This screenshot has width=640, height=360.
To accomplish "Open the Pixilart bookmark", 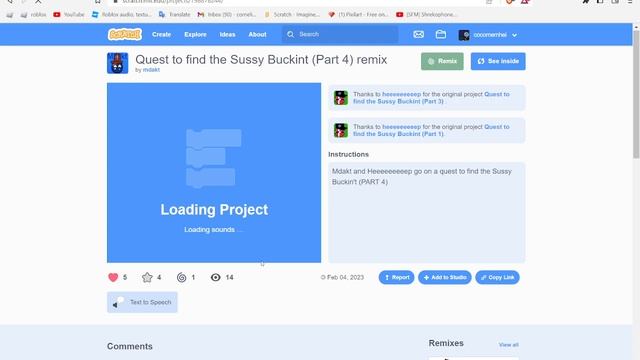I will click(358, 14).
